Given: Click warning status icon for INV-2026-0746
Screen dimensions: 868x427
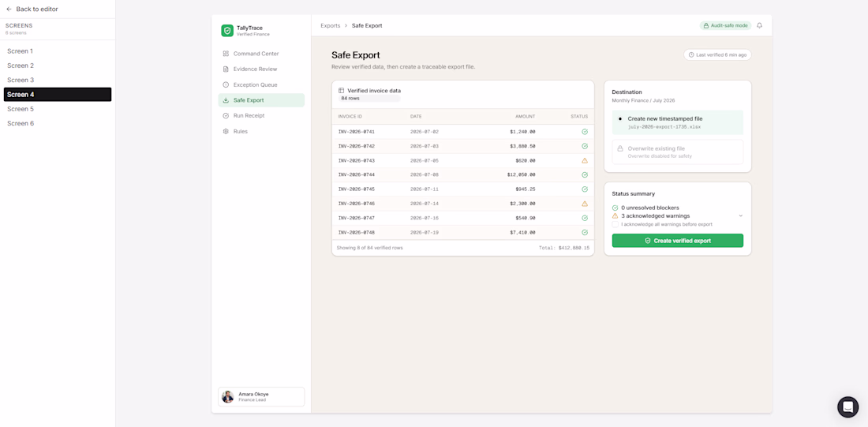Looking at the screenshot, I should [x=585, y=204].
